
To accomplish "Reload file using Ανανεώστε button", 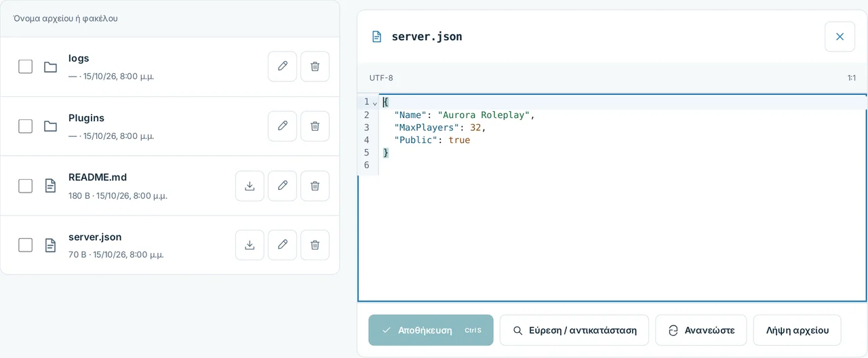I will [x=701, y=330].
